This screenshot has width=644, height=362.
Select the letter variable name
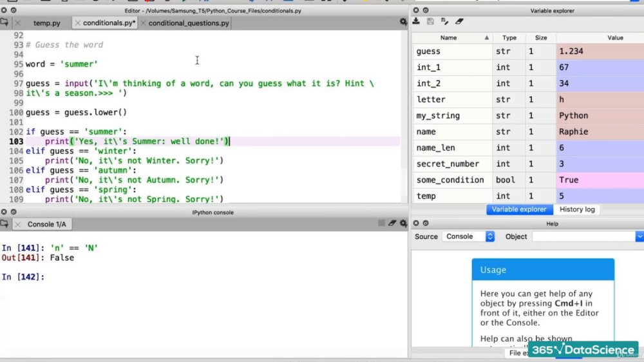tap(431, 99)
